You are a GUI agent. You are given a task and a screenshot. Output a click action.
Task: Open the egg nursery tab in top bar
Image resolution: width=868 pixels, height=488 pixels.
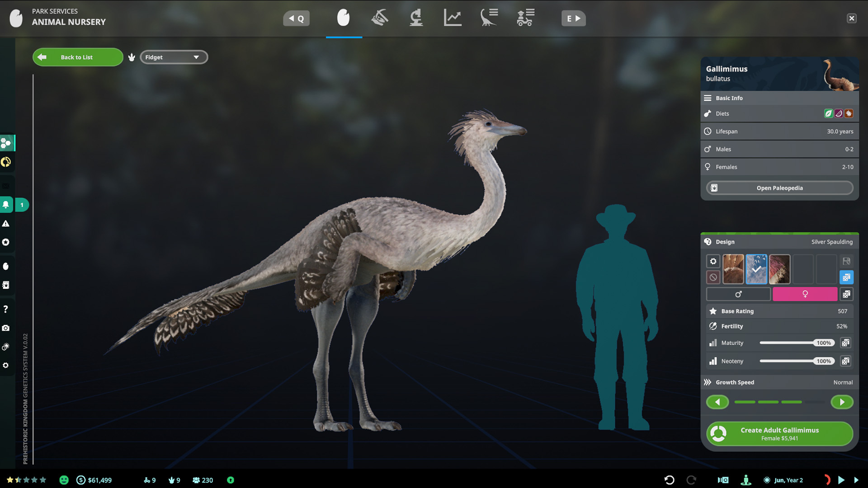pos(344,18)
